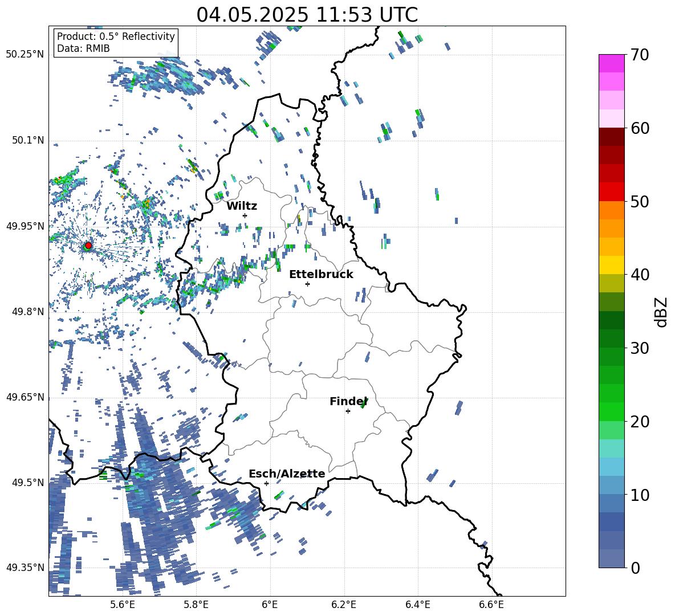Viewport: 675px width, 616px height.
Task: Click the 30 value on the colorbar
Action: coord(639,348)
